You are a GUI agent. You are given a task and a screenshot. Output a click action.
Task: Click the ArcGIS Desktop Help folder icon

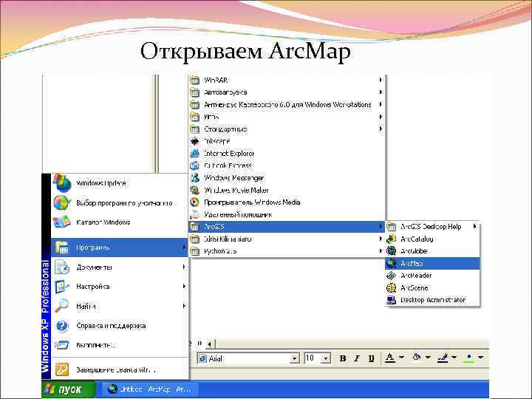tap(391, 226)
